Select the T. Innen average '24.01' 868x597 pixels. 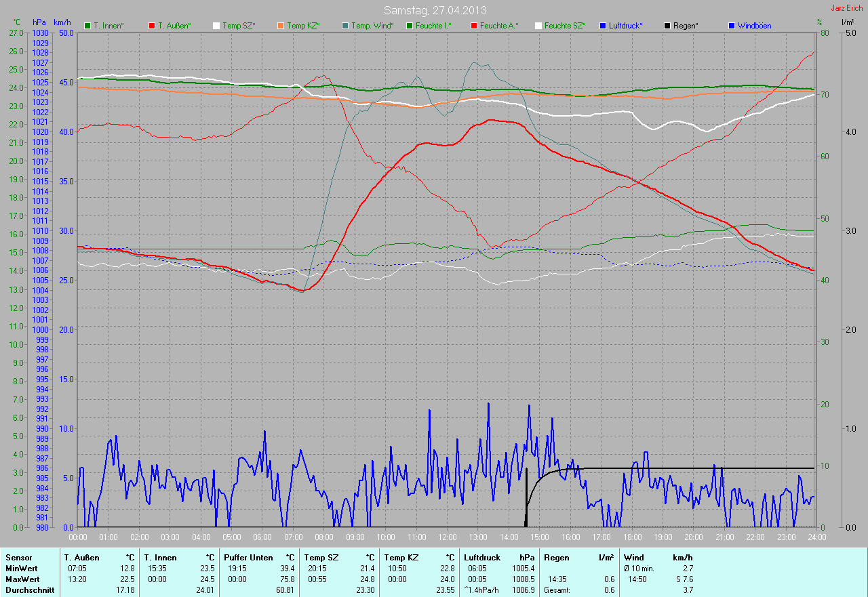click(x=205, y=590)
